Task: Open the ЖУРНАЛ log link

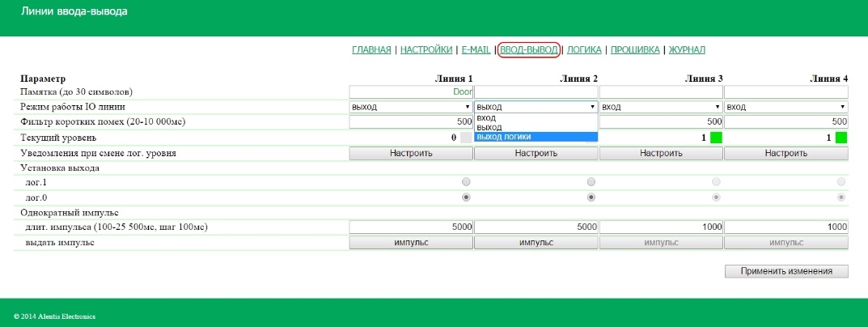Action: [x=686, y=50]
